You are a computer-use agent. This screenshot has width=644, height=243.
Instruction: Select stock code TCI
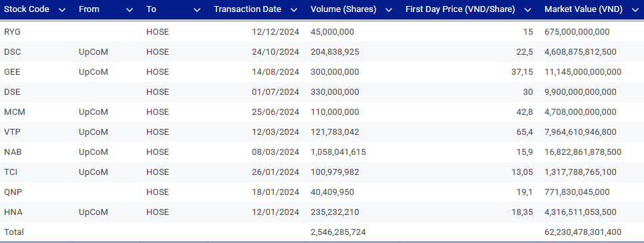tap(11, 172)
